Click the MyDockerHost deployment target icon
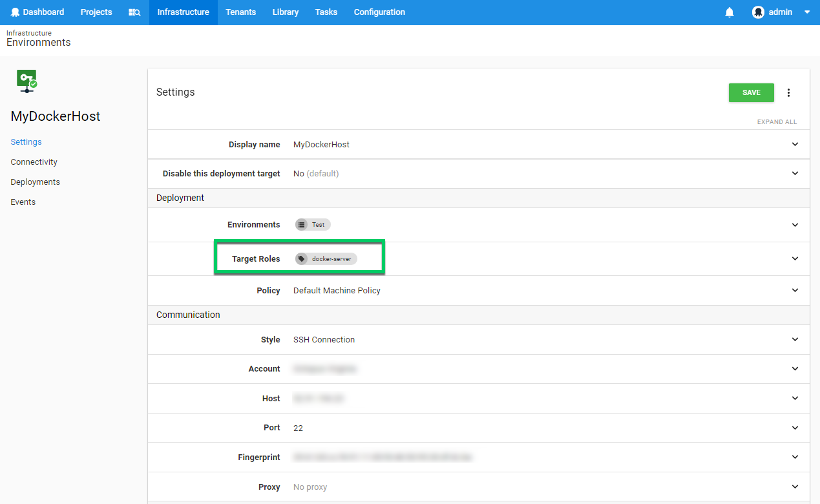Screen dimensions: 820x504 coord(26,81)
